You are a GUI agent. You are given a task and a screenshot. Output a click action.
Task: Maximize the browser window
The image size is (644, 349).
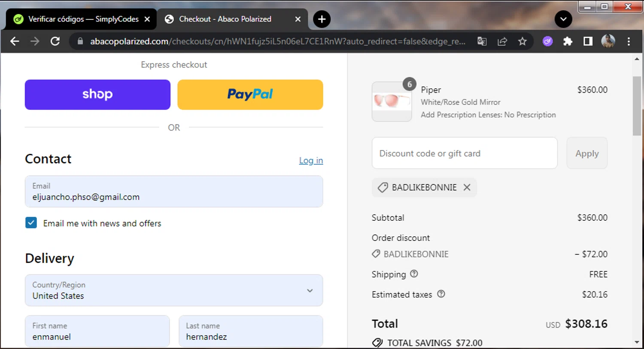coord(605,7)
